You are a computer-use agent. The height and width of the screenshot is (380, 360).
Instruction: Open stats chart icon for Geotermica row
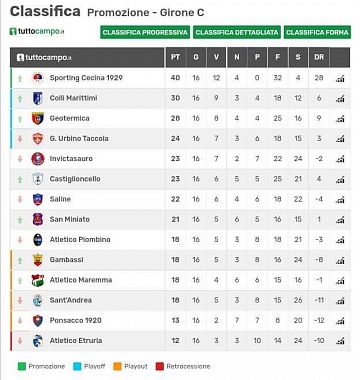(340, 119)
